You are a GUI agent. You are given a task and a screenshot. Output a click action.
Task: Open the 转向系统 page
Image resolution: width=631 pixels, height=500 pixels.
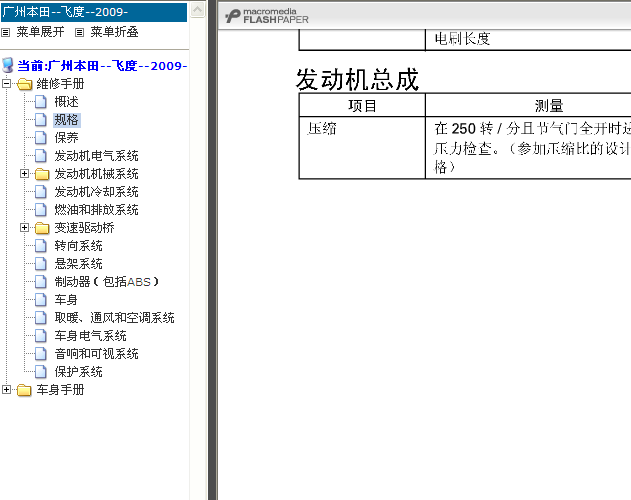click(x=78, y=246)
